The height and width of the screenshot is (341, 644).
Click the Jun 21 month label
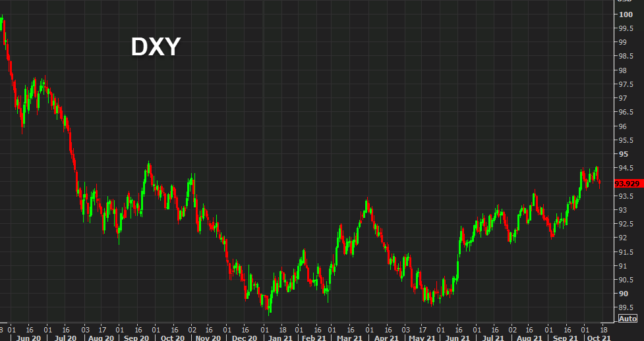tap(457, 338)
